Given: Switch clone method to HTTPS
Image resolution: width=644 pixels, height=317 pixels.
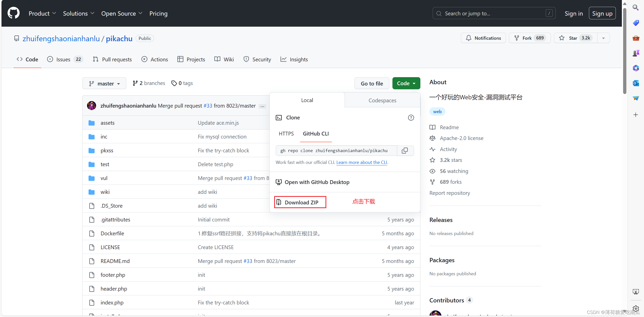Looking at the screenshot, I should [x=286, y=134].
